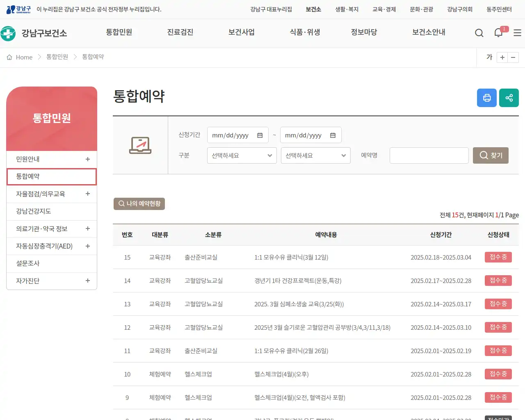
Task: Open calendar picker for start date
Action: click(x=260, y=135)
